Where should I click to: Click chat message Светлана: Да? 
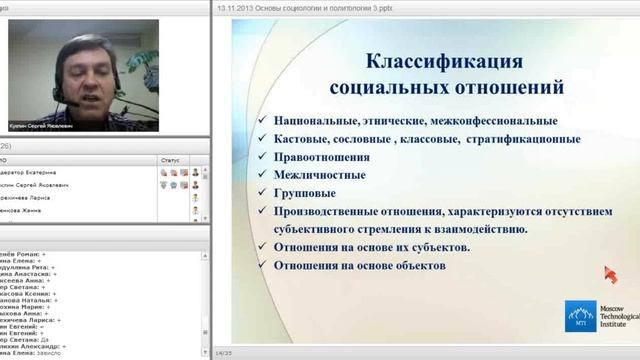pyautogui.click(x=24, y=340)
